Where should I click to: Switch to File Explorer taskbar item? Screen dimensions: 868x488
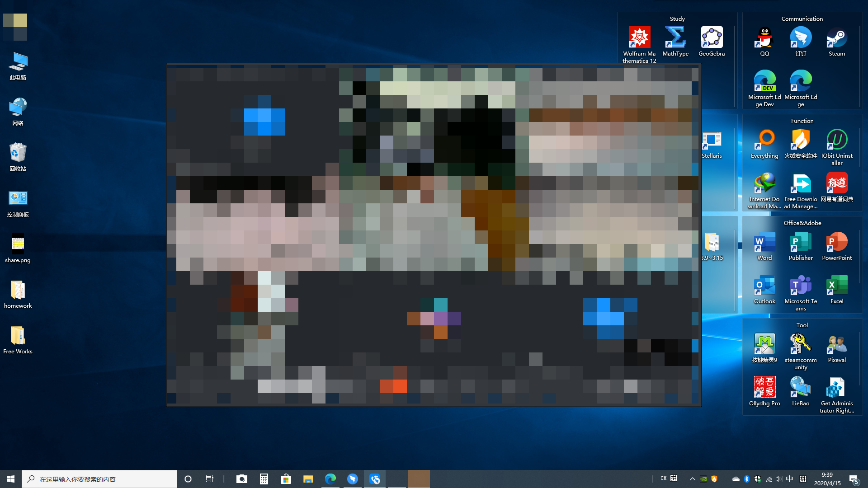click(308, 479)
